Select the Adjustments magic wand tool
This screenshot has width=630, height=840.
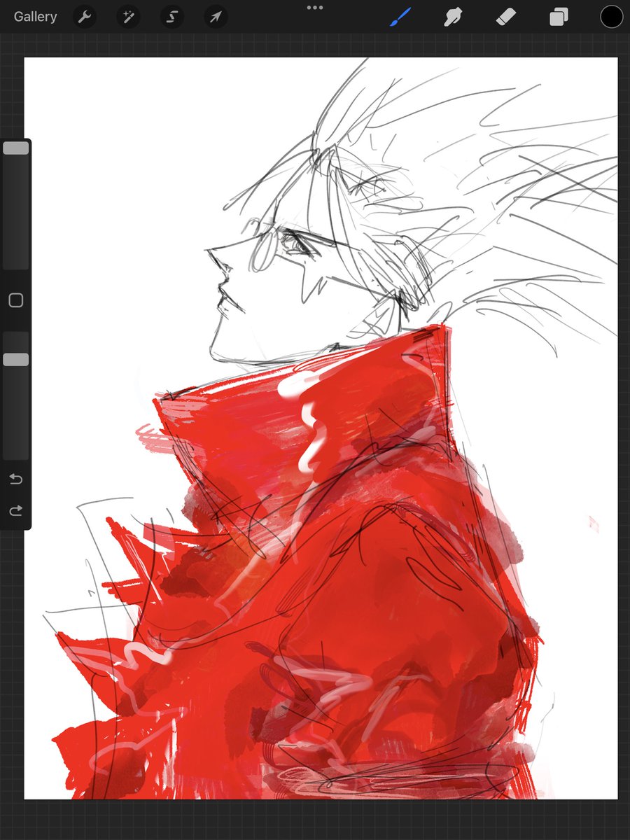point(127,16)
